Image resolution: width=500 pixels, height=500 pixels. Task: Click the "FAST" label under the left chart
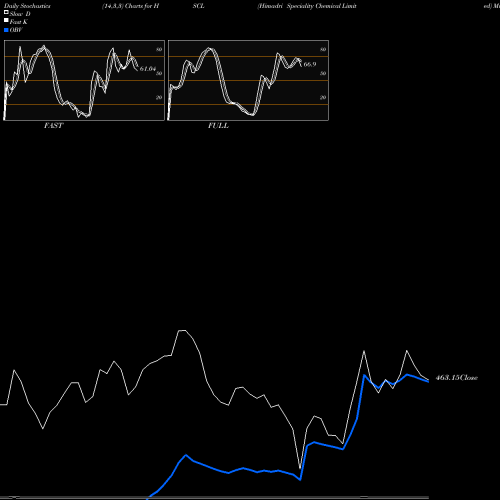[x=53, y=125]
